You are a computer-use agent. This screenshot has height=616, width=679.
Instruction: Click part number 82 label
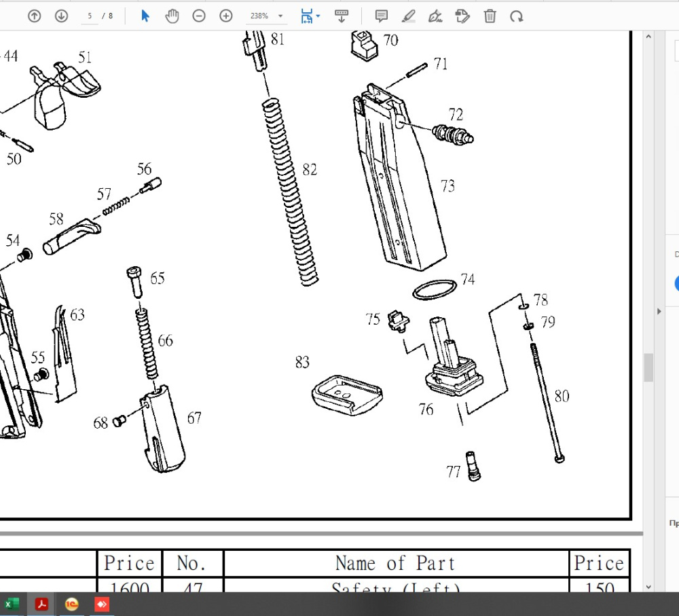coord(310,169)
